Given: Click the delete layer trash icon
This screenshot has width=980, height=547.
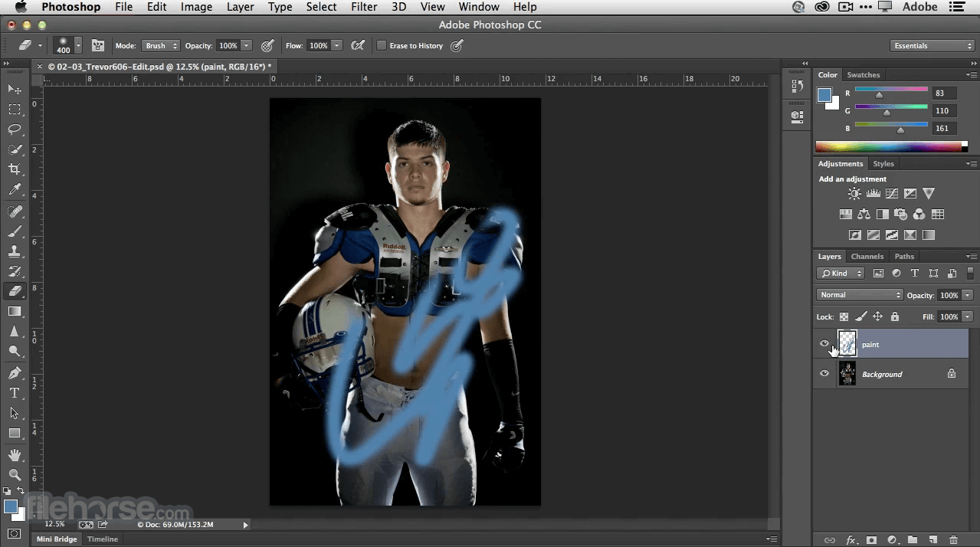Looking at the screenshot, I should [953, 540].
